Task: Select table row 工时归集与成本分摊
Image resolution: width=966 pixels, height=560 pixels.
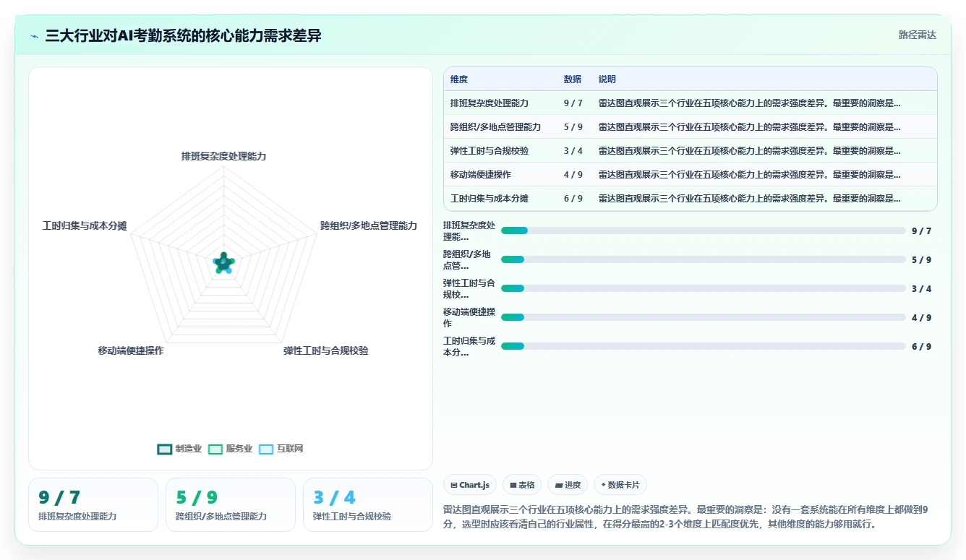Action: [690, 199]
